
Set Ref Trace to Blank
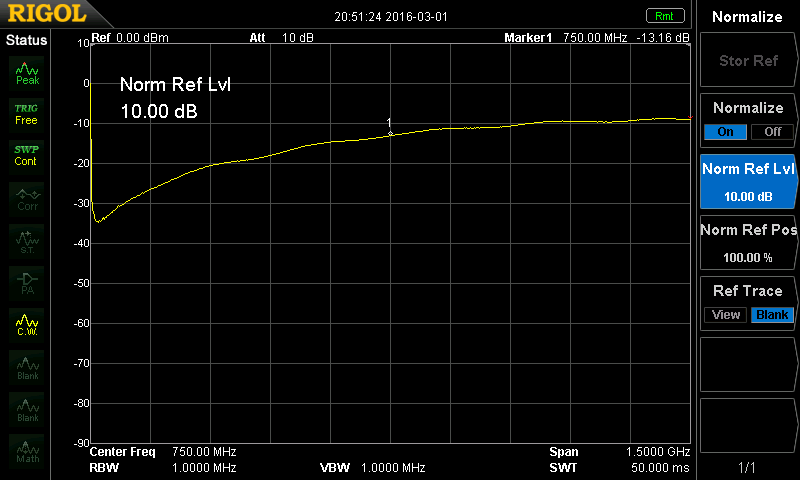pos(772,315)
